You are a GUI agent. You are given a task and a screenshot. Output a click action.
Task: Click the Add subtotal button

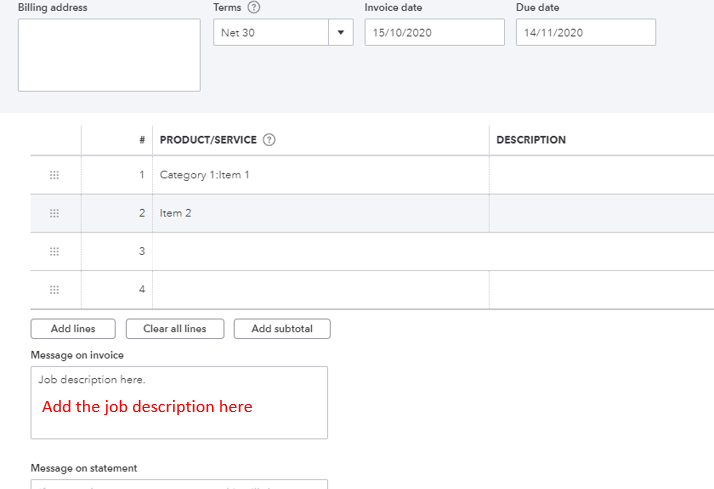pyautogui.click(x=282, y=329)
